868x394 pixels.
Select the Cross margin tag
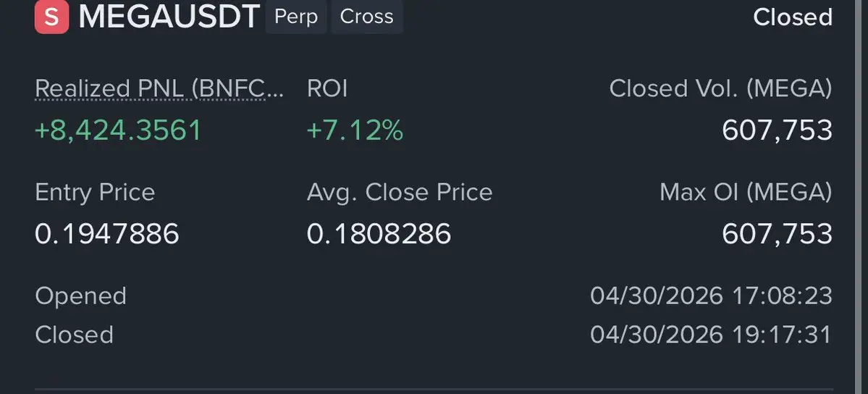[366, 17]
